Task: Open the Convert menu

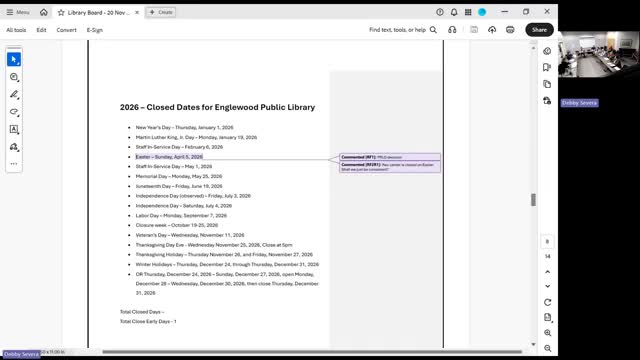Action: click(x=67, y=30)
